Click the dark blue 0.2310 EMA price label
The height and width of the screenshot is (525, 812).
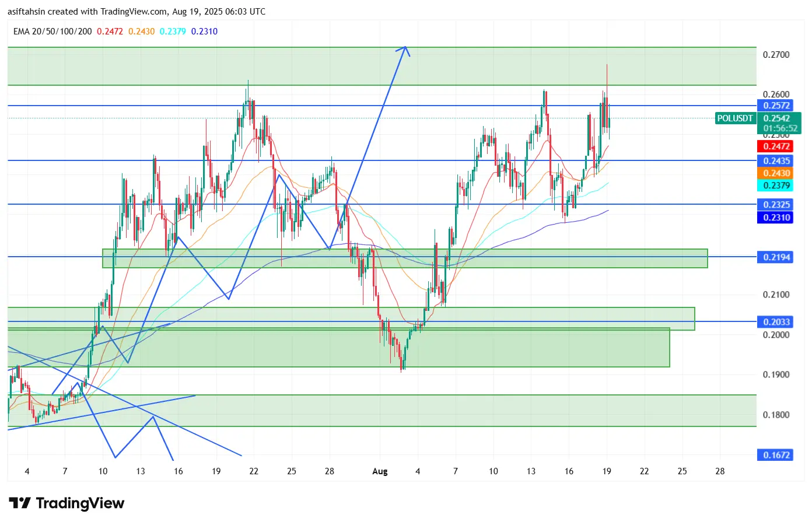[775, 218]
